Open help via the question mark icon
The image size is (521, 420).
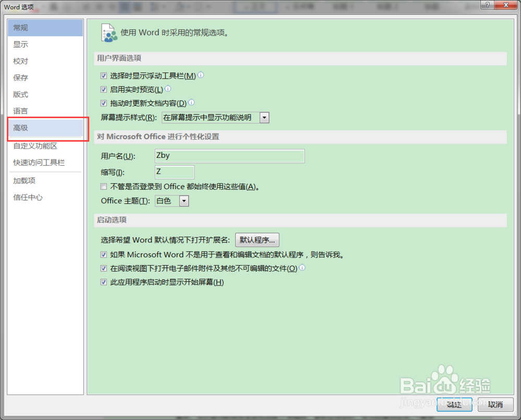click(488, 5)
